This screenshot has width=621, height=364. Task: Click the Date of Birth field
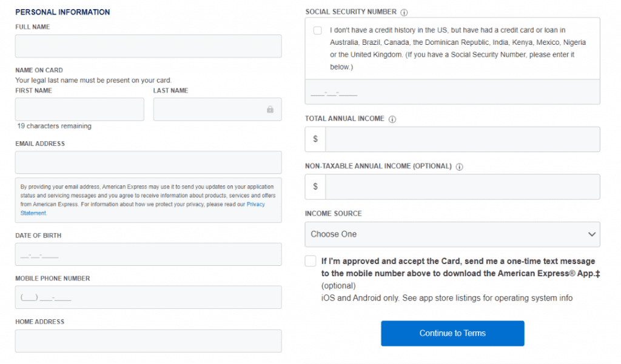pyautogui.click(x=148, y=254)
